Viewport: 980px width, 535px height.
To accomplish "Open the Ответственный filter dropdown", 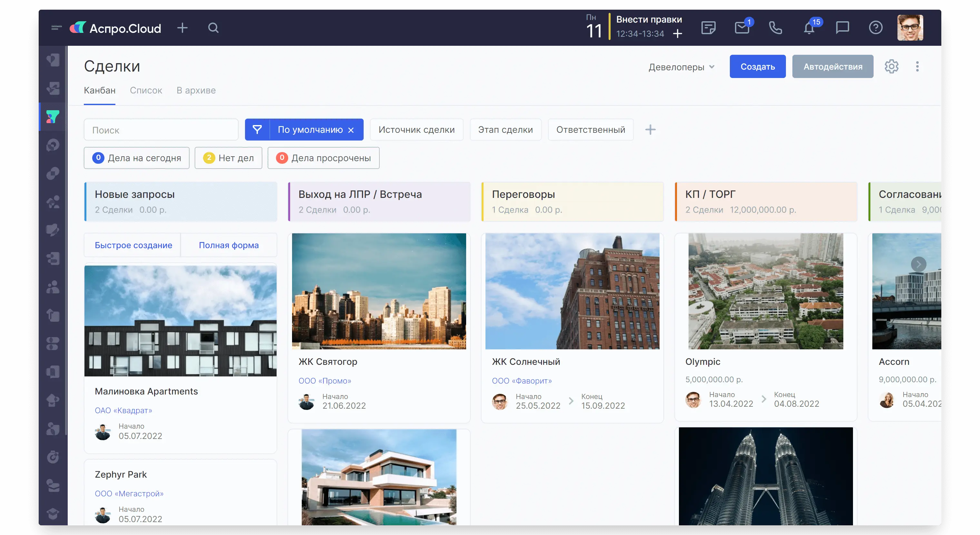I will 591,130.
